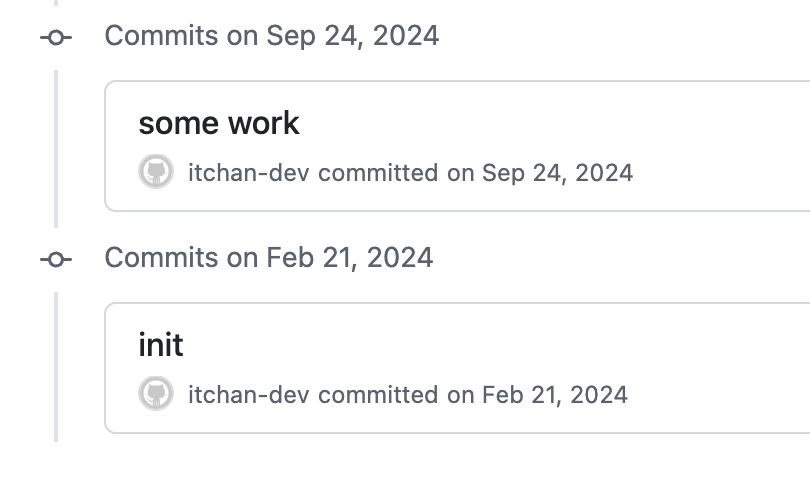Click commit node icon beside Feb 21 heading
The image size is (810, 486).
55,259
